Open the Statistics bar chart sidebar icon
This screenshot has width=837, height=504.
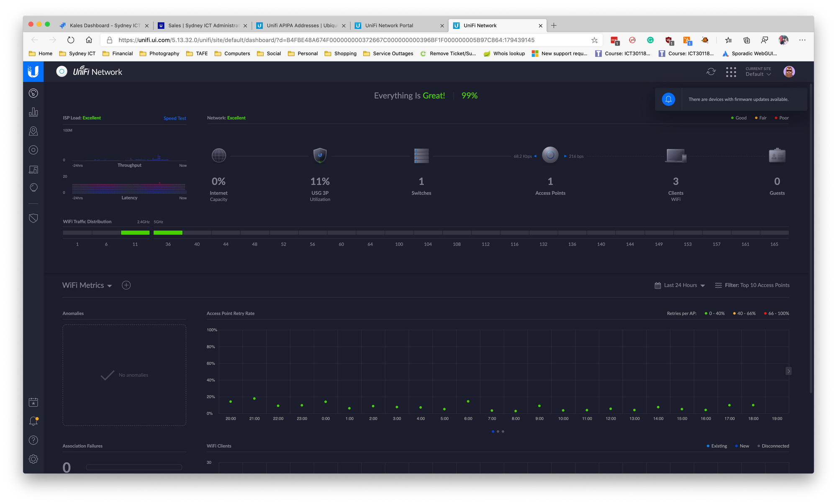[33, 112]
